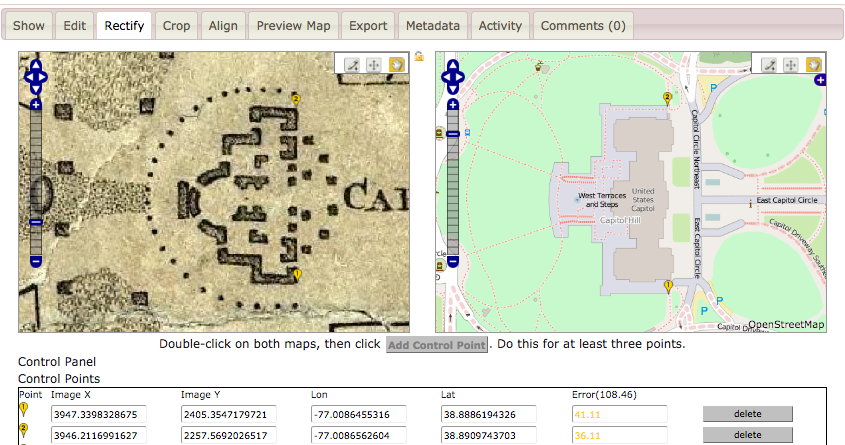Select move-point tool on left historic map

click(375, 64)
